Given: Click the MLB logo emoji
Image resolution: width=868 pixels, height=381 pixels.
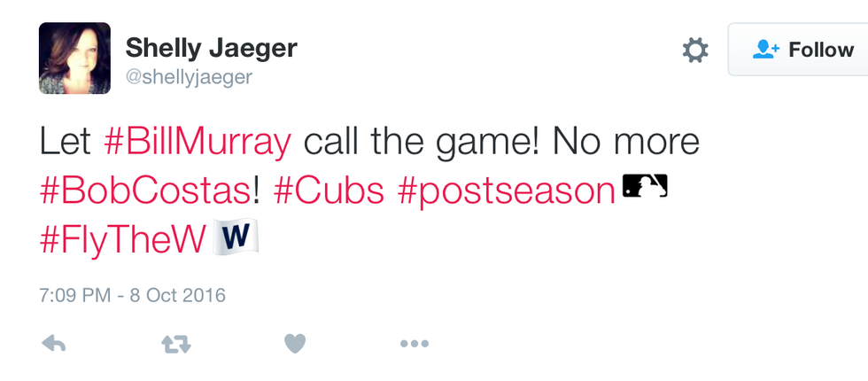Looking at the screenshot, I should click(x=645, y=186).
